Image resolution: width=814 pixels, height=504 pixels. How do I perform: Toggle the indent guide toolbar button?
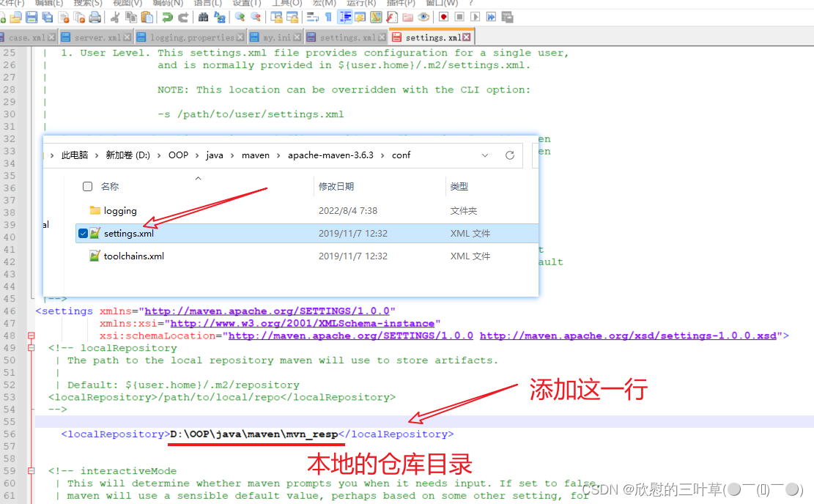coord(344,17)
